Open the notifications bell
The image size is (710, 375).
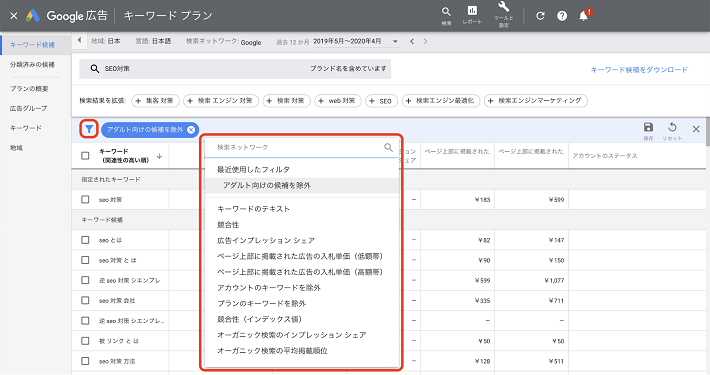point(584,16)
